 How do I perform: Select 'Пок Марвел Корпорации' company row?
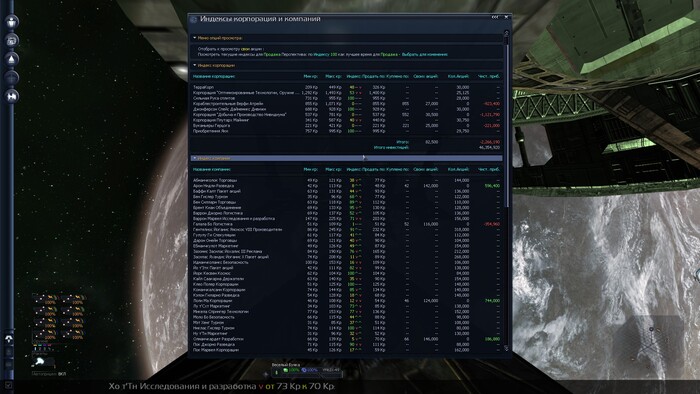pyautogui.click(x=347, y=350)
